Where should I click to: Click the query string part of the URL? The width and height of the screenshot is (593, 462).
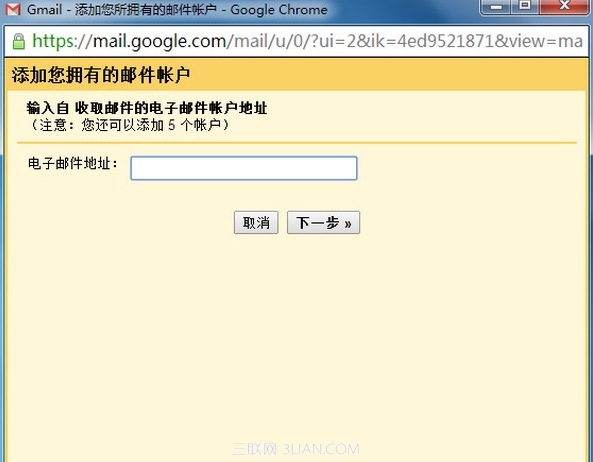[x=446, y=41]
